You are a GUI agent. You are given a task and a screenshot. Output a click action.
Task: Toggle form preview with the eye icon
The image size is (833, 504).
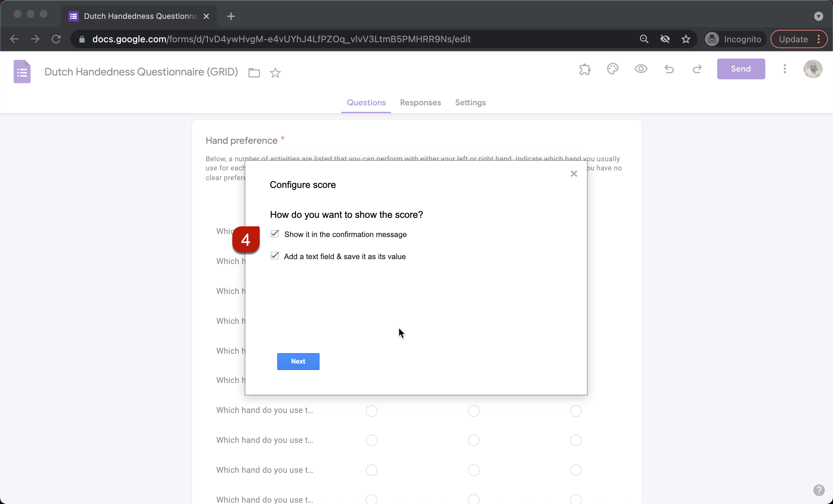[x=641, y=69]
